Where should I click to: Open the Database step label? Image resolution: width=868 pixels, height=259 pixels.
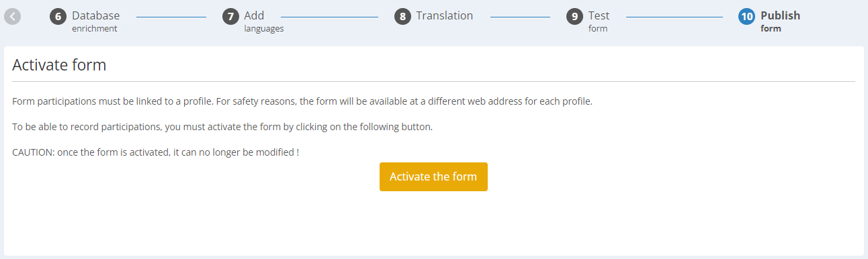pyautogui.click(x=95, y=15)
